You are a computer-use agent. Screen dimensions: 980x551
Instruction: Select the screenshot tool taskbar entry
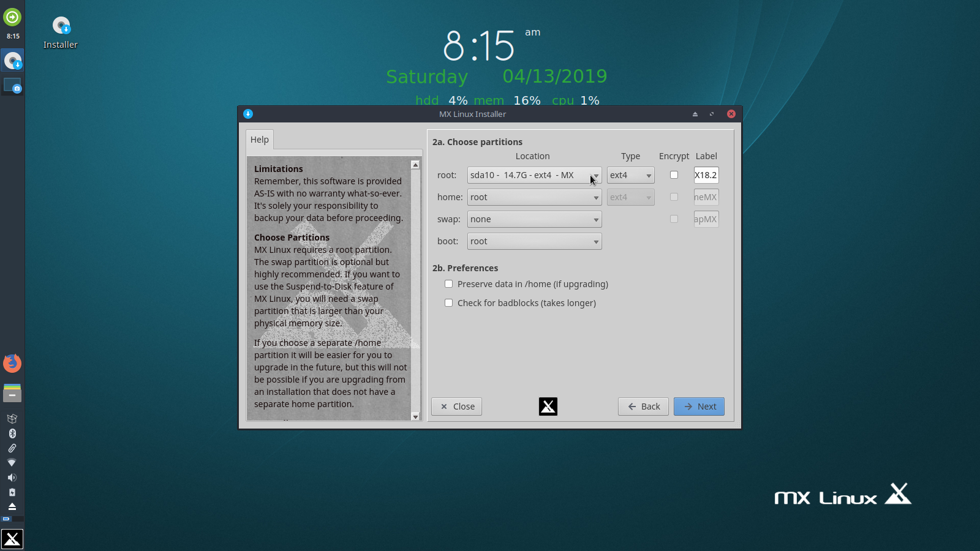pos(12,85)
